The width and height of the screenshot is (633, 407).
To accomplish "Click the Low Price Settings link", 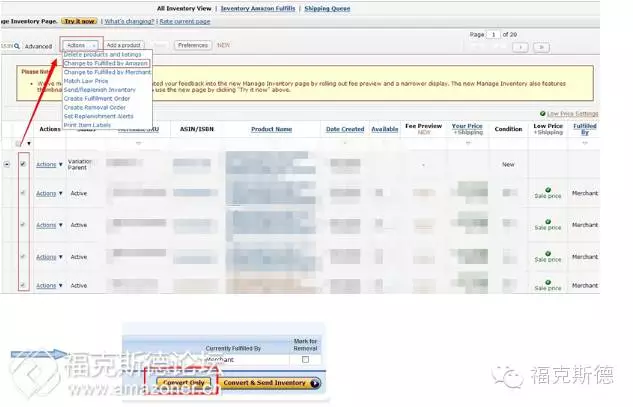I will point(573,114).
